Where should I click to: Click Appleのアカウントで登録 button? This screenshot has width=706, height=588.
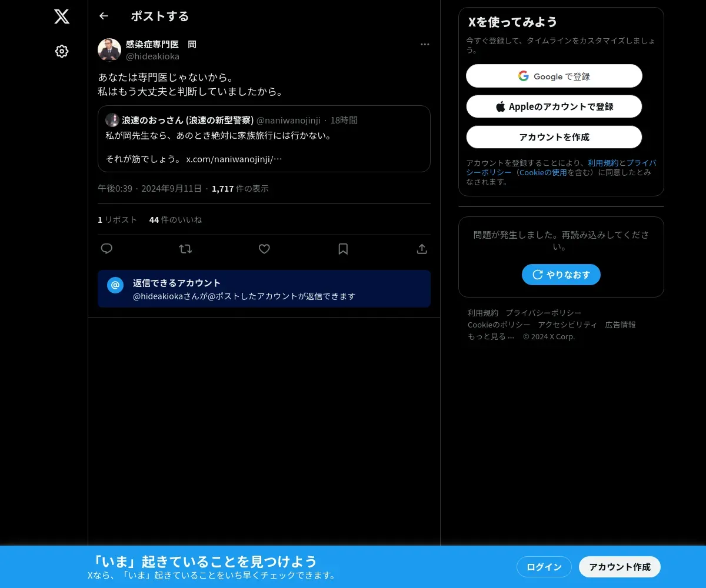[554, 106]
